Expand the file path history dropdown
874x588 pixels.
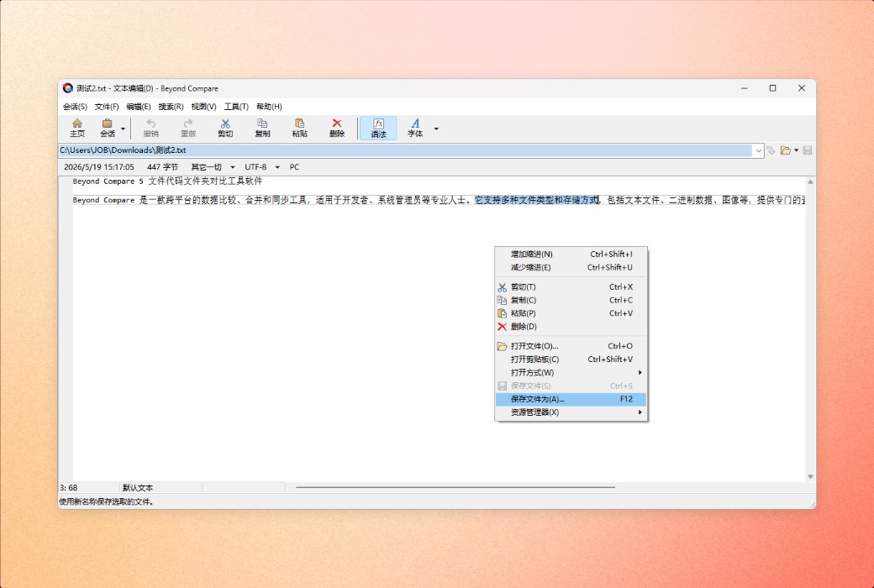tap(758, 150)
